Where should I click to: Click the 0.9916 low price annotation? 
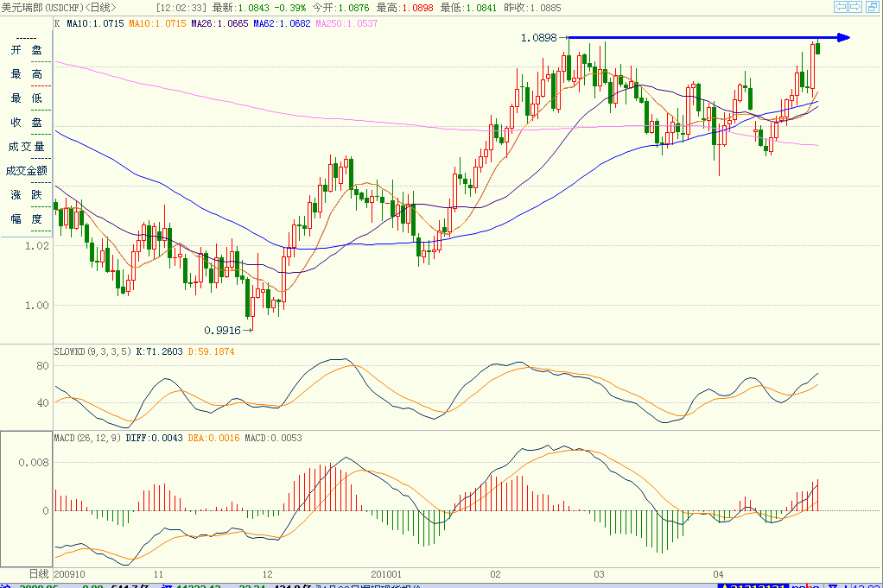222,331
